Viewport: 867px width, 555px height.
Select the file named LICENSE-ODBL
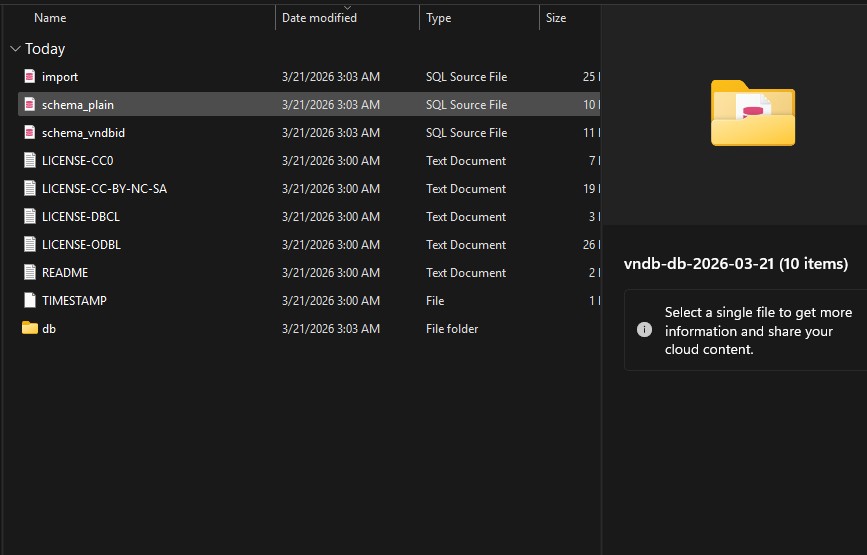pyautogui.click(x=81, y=244)
